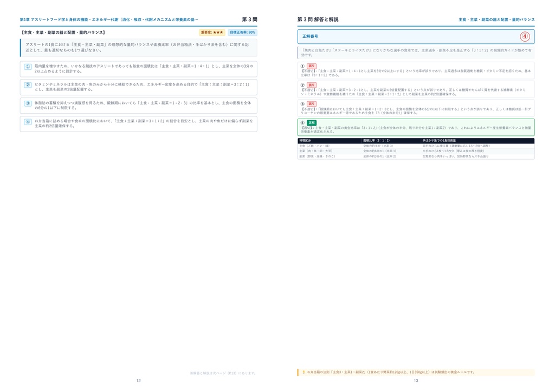
Task: Click the 全体の約半分（比率 3）cell
Action: (x=378, y=146)
